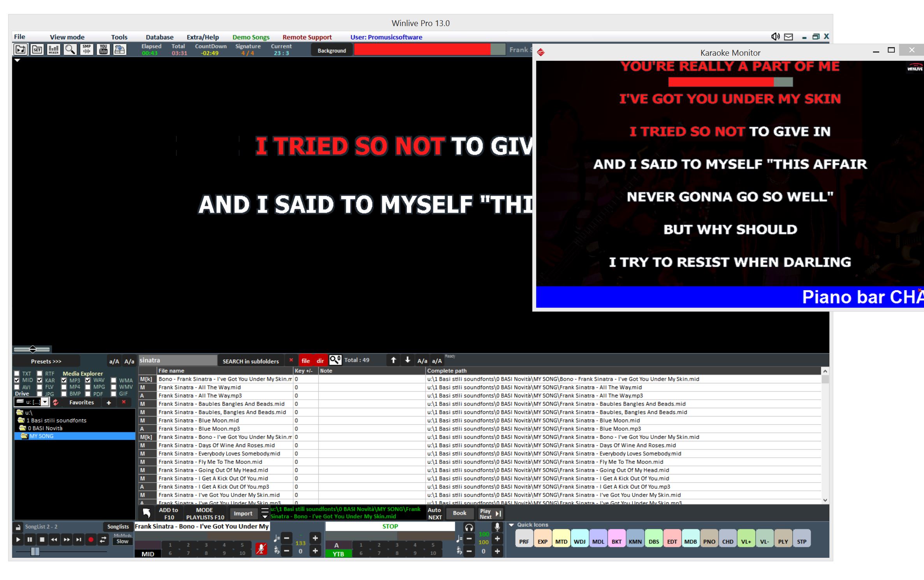
Task: Open the drive u: dropdown
Action: click(45, 402)
